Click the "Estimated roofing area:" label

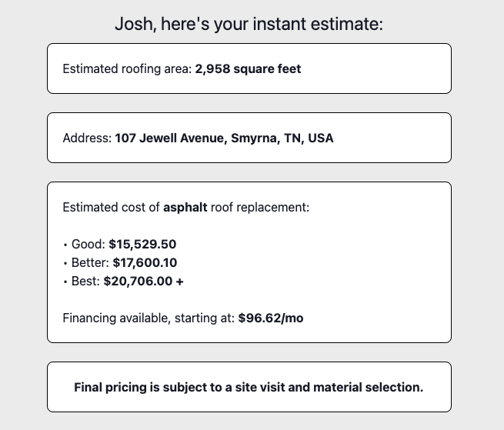(126, 69)
